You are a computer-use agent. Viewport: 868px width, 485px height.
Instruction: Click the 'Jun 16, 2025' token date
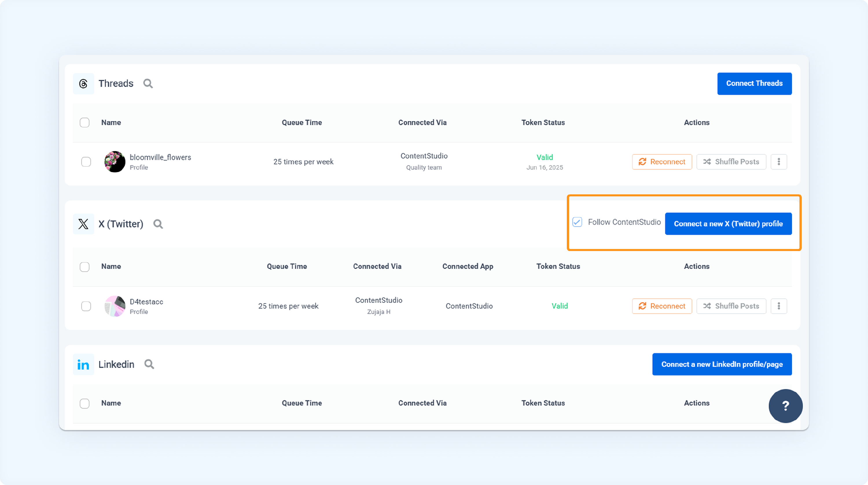(545, 167)
